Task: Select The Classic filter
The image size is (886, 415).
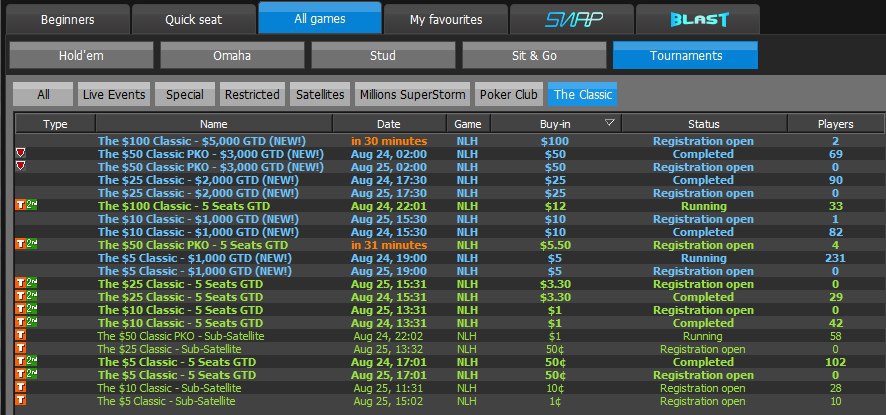Action: 583,94
